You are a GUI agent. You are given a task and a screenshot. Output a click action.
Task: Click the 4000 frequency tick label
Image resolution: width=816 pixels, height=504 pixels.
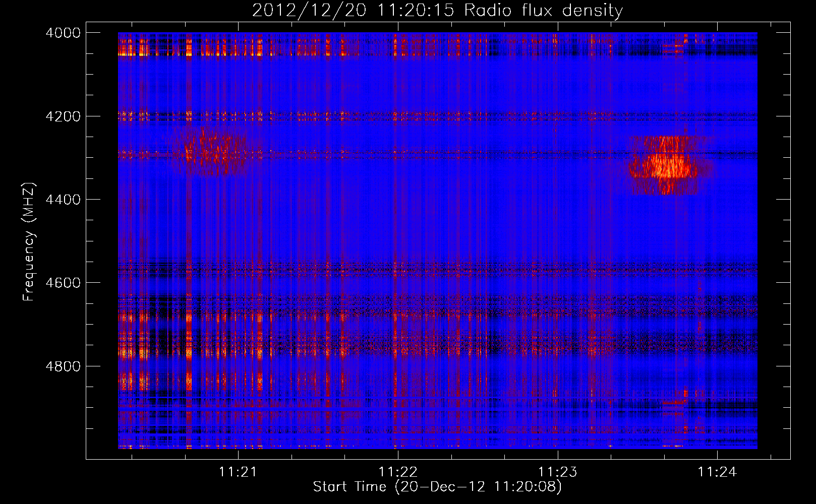pos(63,33)
